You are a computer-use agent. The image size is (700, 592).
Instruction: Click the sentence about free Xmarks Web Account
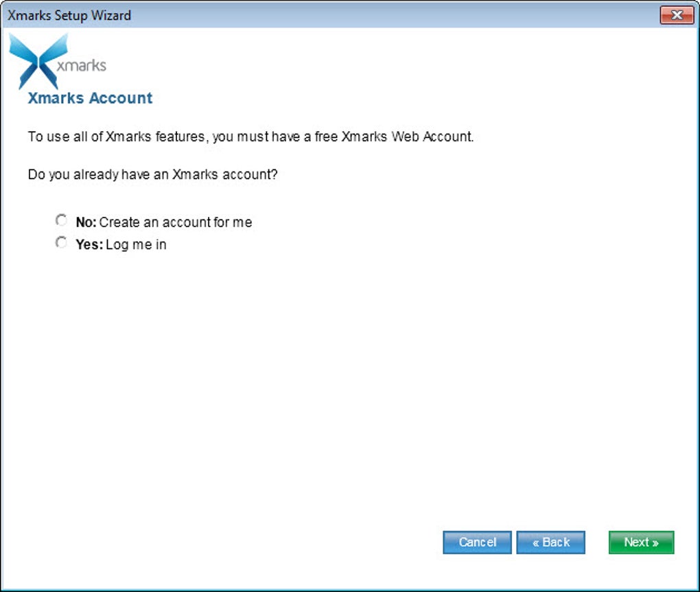(x=251, y=137)
